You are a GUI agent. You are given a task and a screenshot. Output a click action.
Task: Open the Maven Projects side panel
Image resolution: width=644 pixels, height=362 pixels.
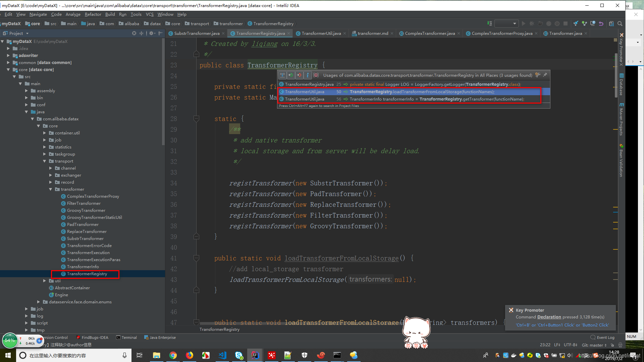(x=621, y=119)
